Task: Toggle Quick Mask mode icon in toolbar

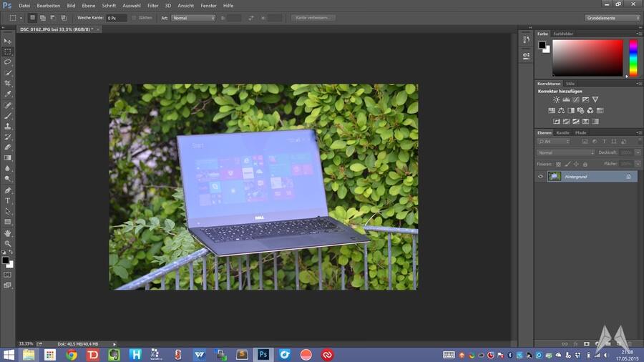Action: (8, 274)
